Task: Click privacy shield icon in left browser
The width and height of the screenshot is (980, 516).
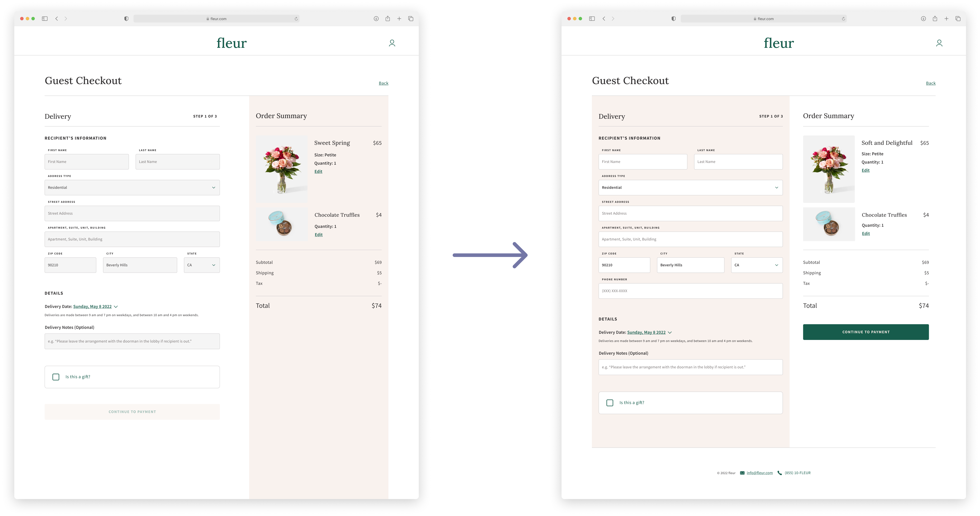Action: coord(126,19)
